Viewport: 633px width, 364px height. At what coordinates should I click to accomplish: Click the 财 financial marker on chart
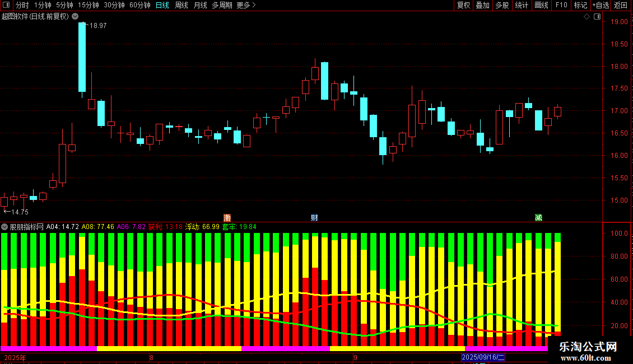tap(314, 217)
